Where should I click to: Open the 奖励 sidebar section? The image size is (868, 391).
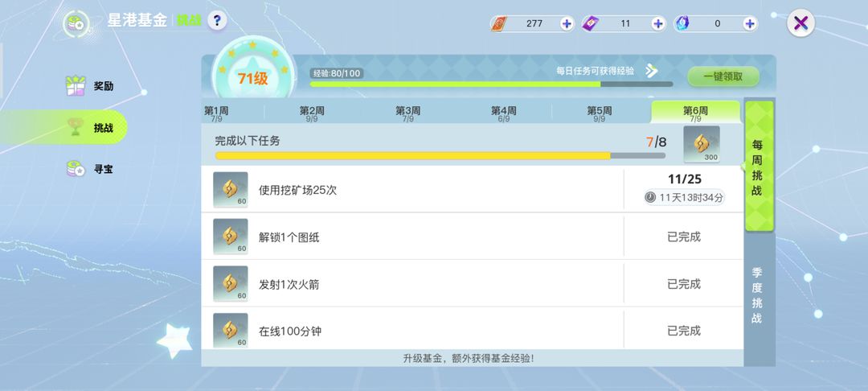coord(89,86)
